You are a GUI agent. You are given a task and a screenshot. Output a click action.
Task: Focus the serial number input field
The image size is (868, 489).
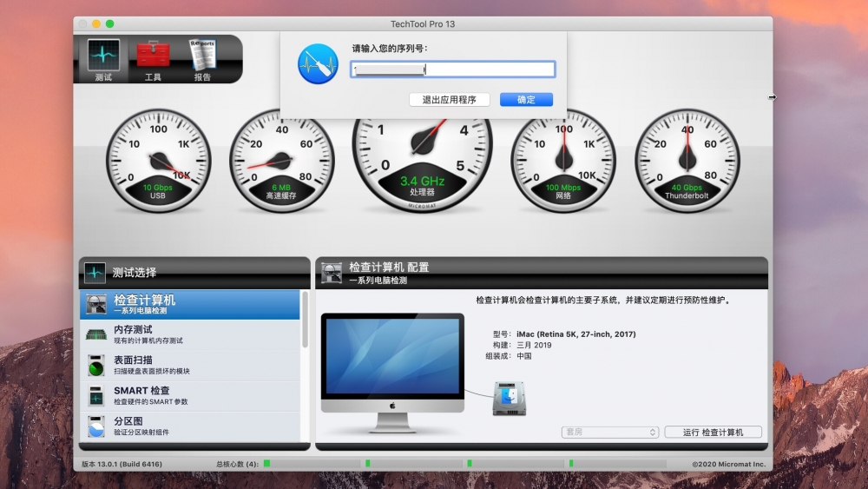tap(452, 69)
